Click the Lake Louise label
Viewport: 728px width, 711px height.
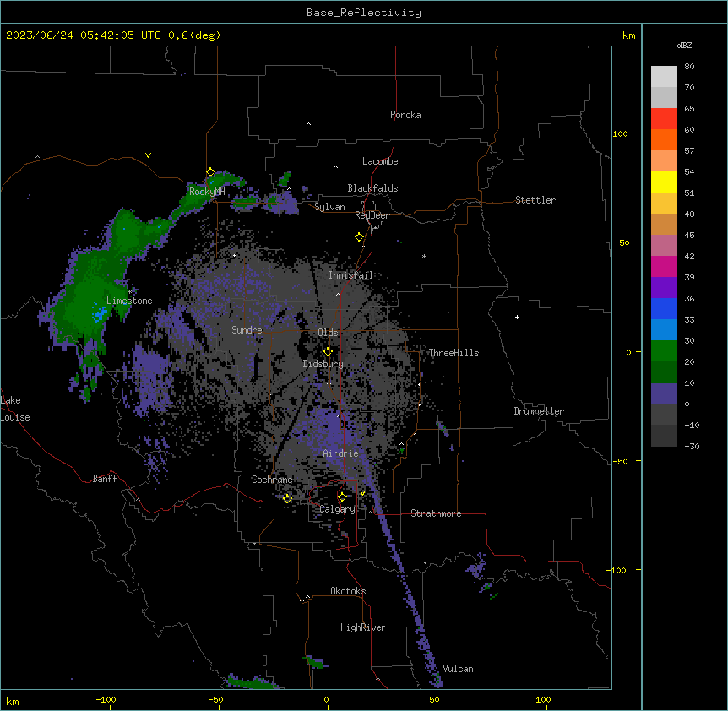pyautogui.click(x=15, y=409)
